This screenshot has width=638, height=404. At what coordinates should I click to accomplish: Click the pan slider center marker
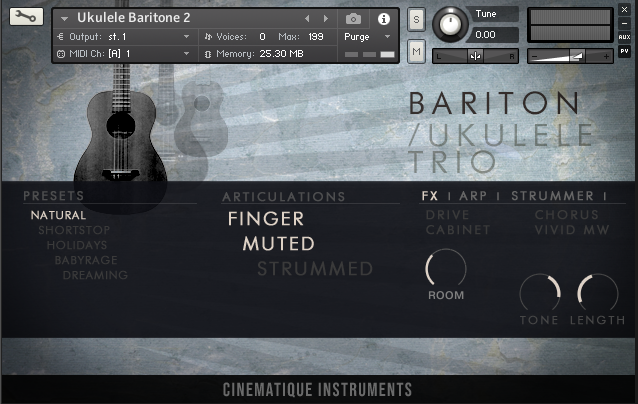tap(475, 56)
